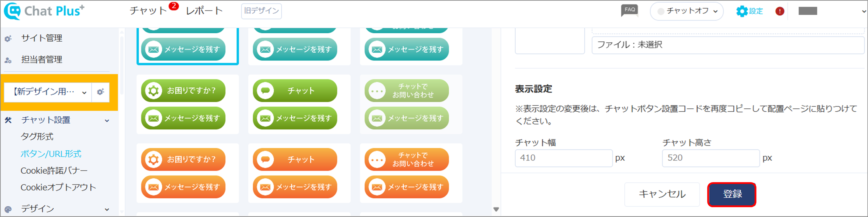Click the red alert exclamation icon
The width and height of the screenshot is (868, 217).
(780, 11)
